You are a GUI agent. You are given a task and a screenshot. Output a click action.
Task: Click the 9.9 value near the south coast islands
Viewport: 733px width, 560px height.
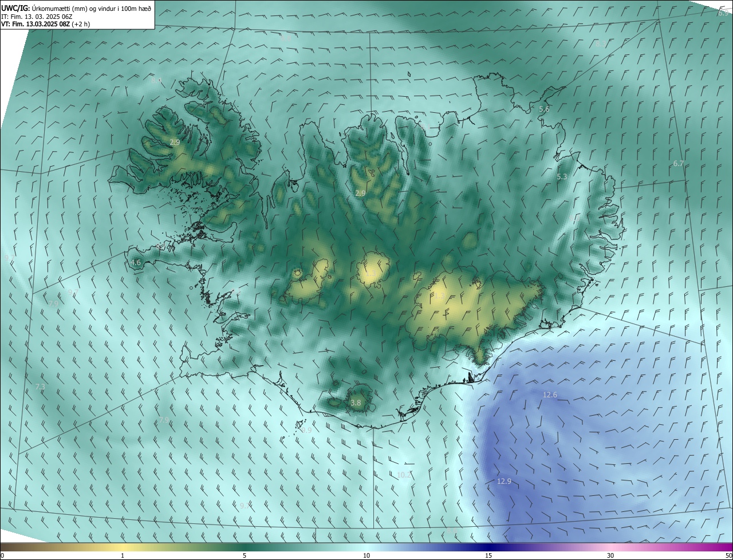306,430
